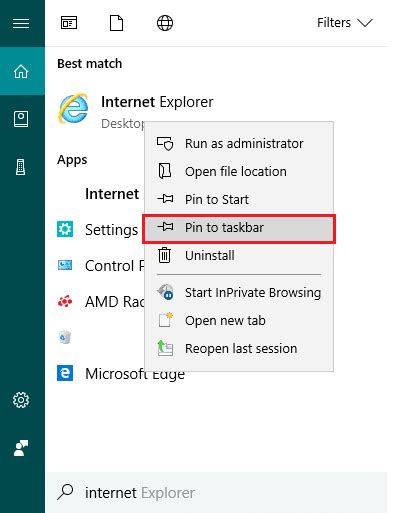Filter results by Documents icon
The width and height of the screenshot is (394, 513).
coord(117,23)
